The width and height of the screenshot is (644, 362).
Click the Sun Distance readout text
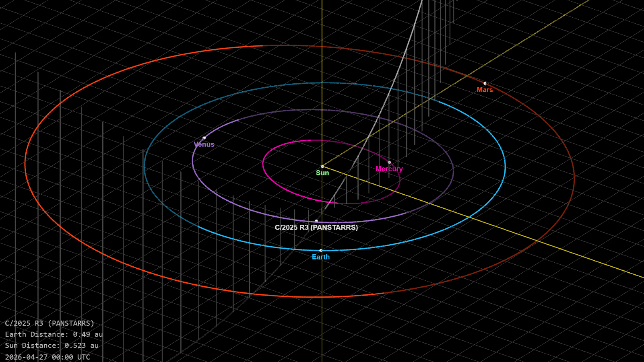52,345
